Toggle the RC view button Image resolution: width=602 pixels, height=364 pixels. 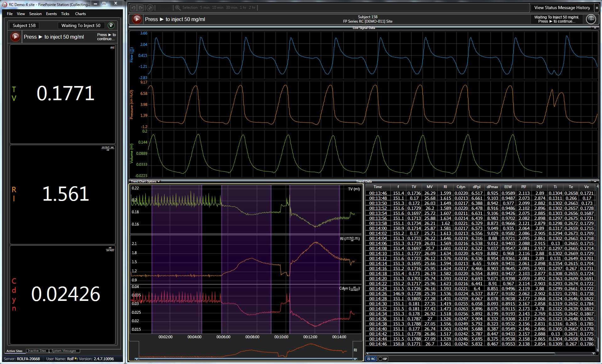point(371,359)
